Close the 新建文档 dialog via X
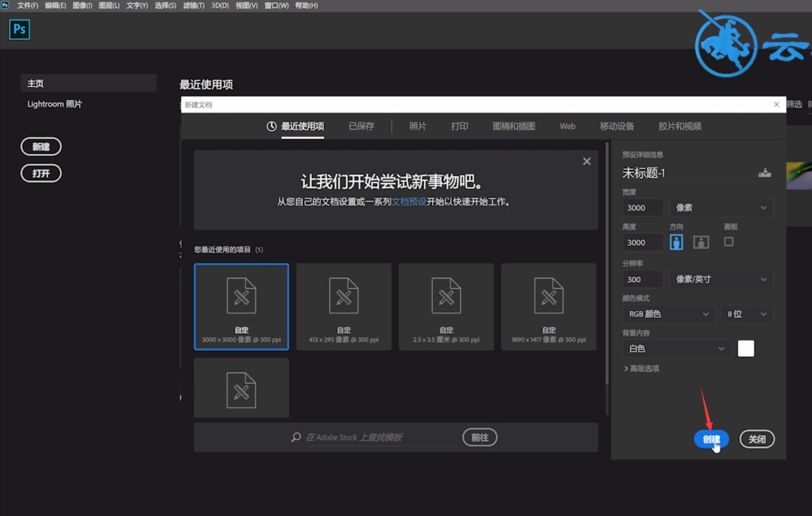 776,104
